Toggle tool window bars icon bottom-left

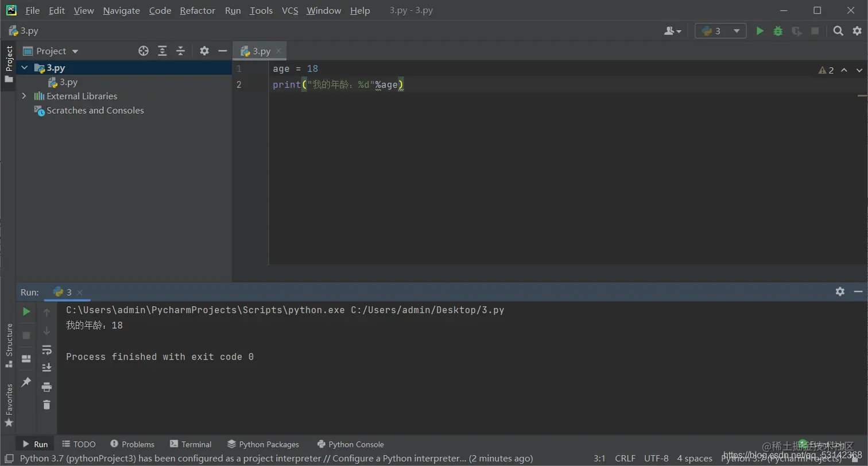pyautogui.click(x=9, y=459)
